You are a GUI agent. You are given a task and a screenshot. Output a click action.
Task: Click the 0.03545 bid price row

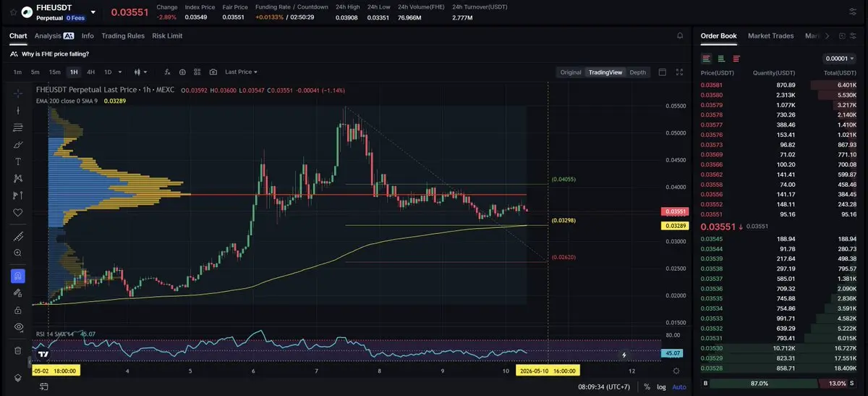point(780,238)
